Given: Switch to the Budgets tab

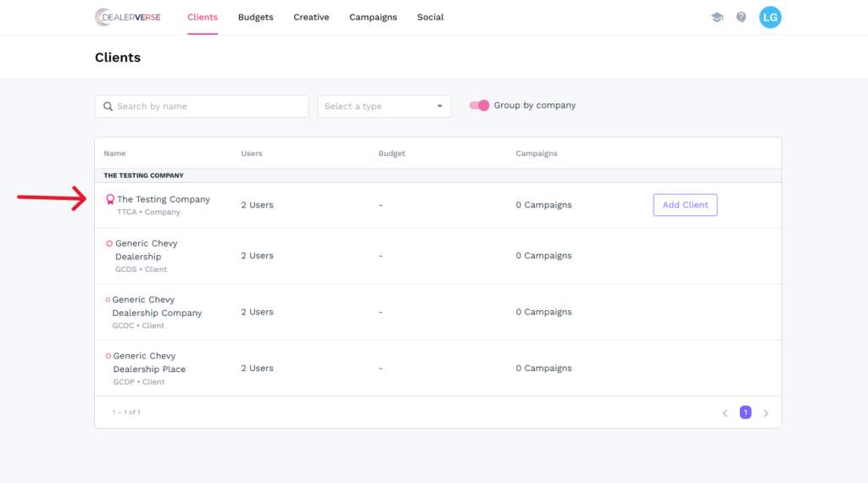Looking at the screenshot, I should [x=255, y=17].
